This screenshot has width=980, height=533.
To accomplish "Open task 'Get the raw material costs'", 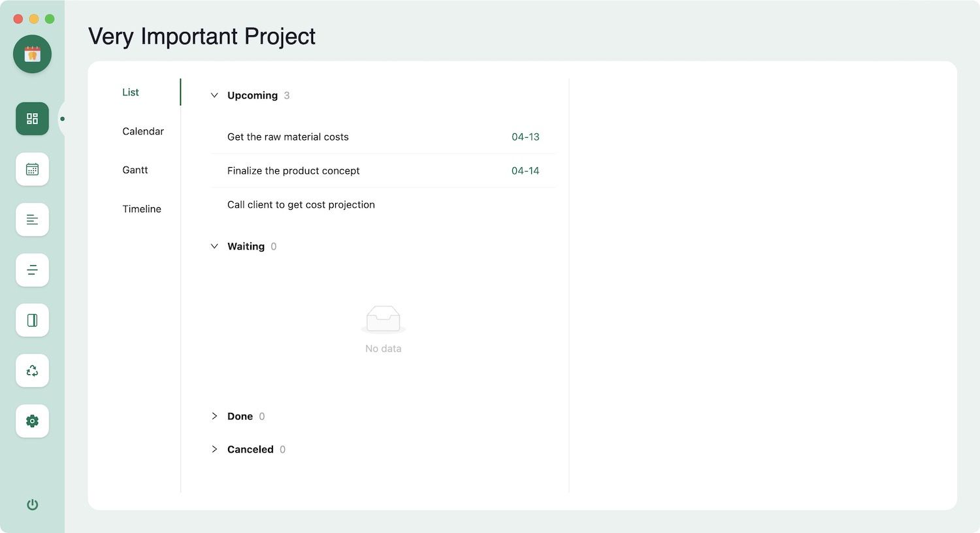I will pos(288,137).
